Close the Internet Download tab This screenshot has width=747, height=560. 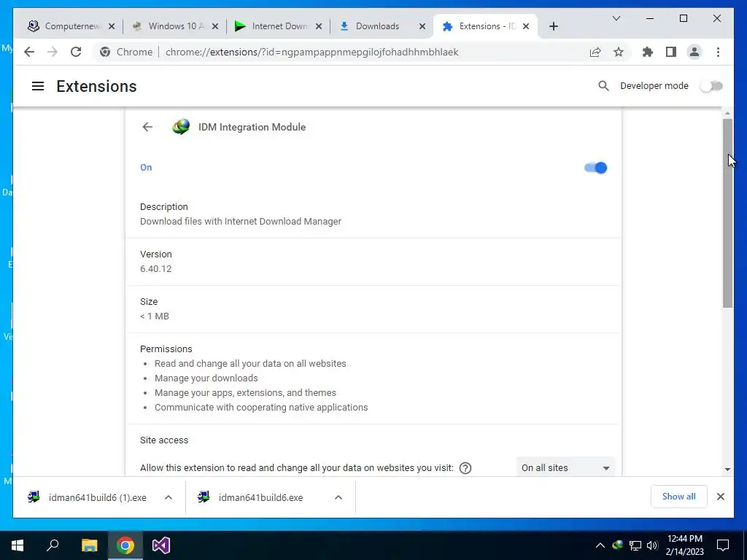click(319, 26)
